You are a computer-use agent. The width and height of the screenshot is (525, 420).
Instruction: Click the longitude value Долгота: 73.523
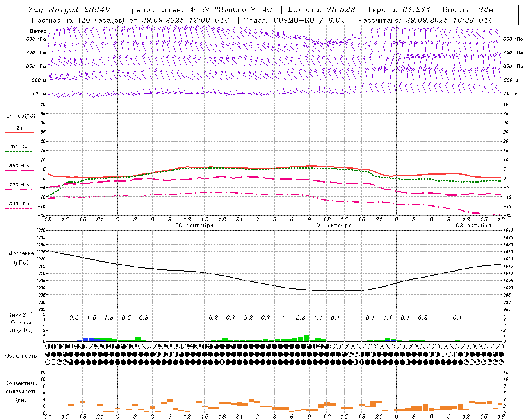click(x=321, y=10)
